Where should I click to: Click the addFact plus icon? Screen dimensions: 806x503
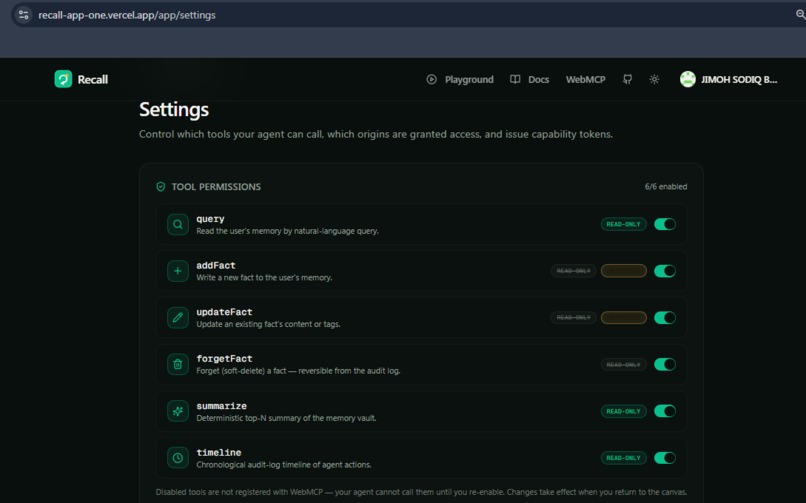click(178, 271)
